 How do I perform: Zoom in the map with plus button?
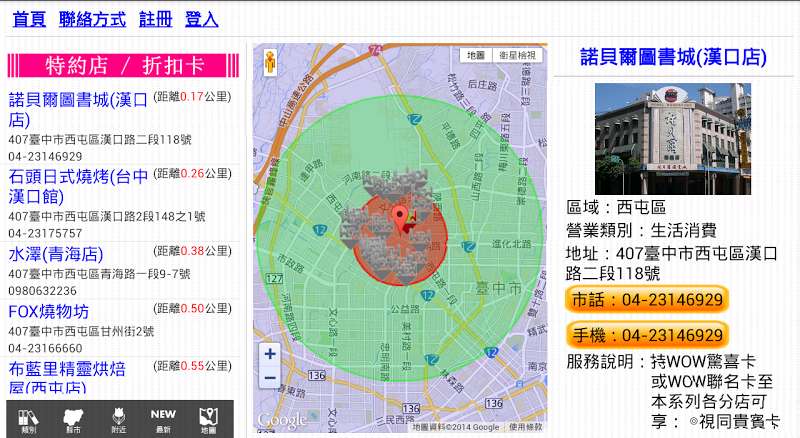(x=270, y=354)
